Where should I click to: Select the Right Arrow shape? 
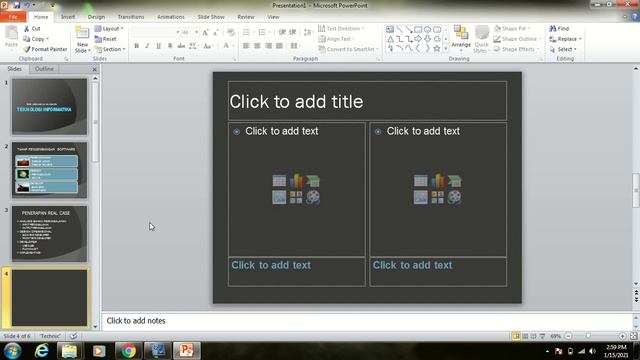418,39
